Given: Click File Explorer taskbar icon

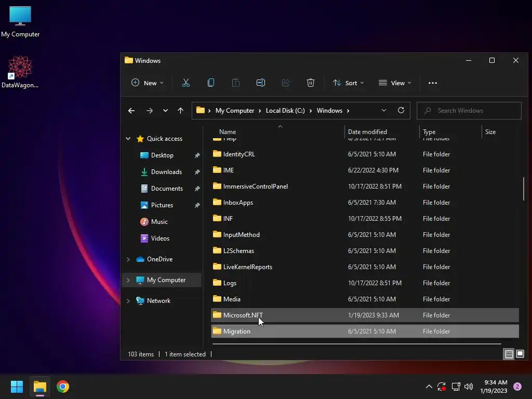Looking at the screenshot, I should 40,387.
